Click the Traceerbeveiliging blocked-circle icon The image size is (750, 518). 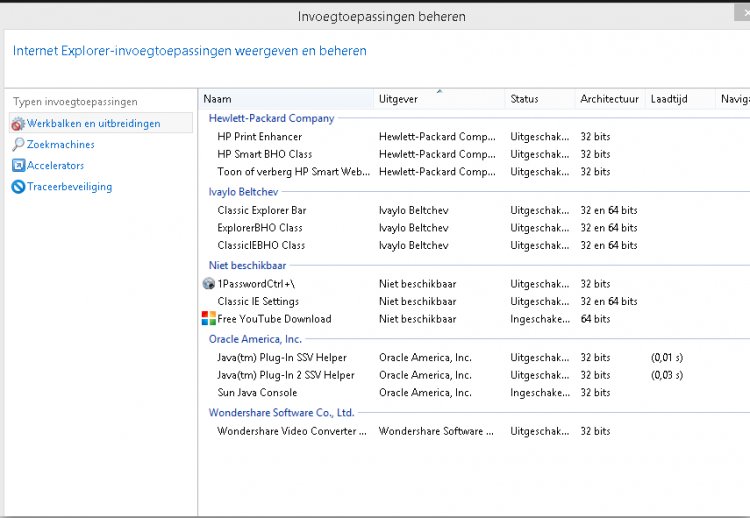18,187
